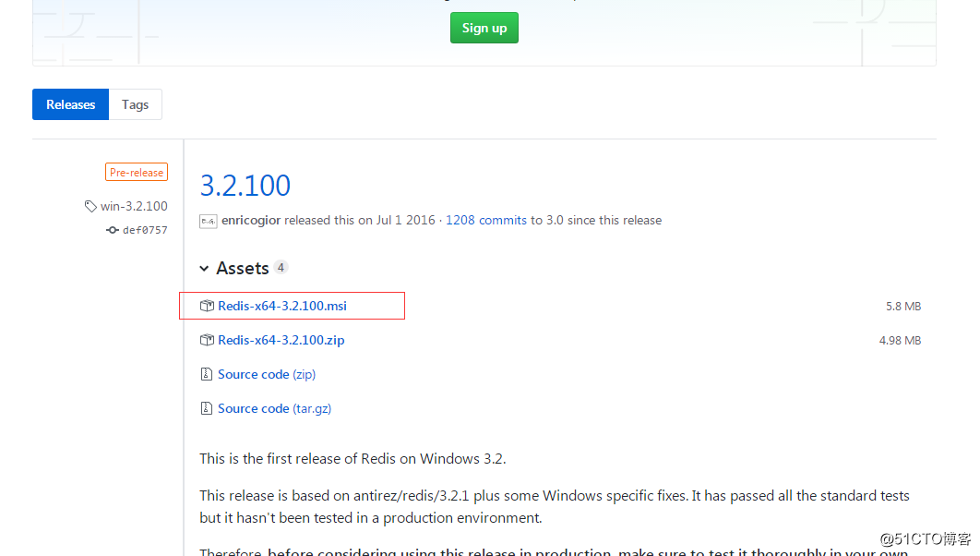980x556 pixels.
Task: Open the 3.2.100 release title link
Action: (245, 186)
